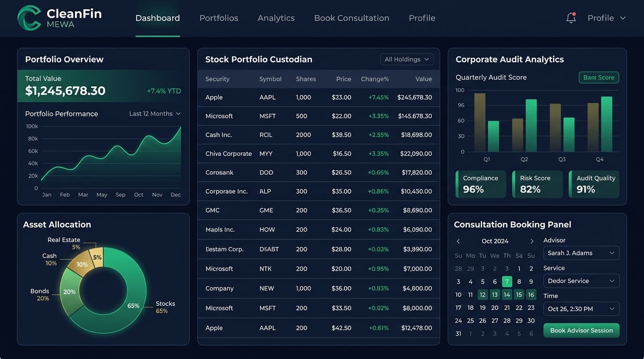Sort by Security column header

[217, 79]
